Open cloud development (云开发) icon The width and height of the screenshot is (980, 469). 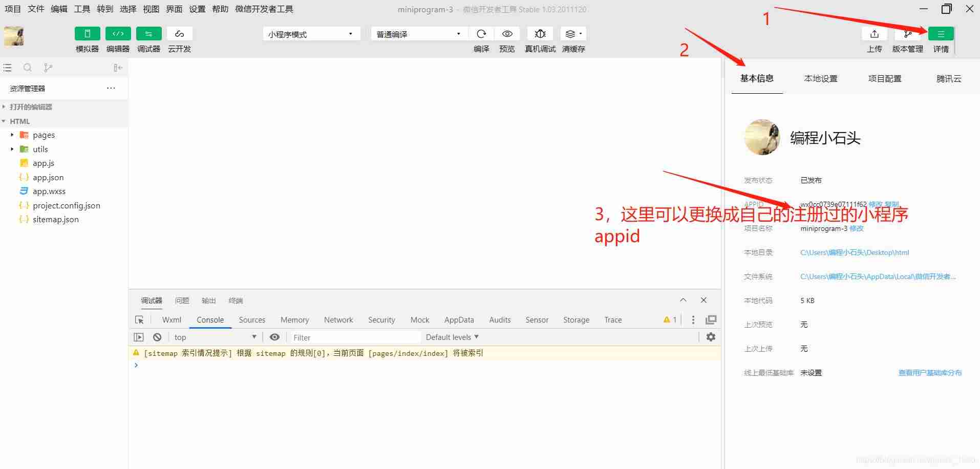[x=179, y=34]
